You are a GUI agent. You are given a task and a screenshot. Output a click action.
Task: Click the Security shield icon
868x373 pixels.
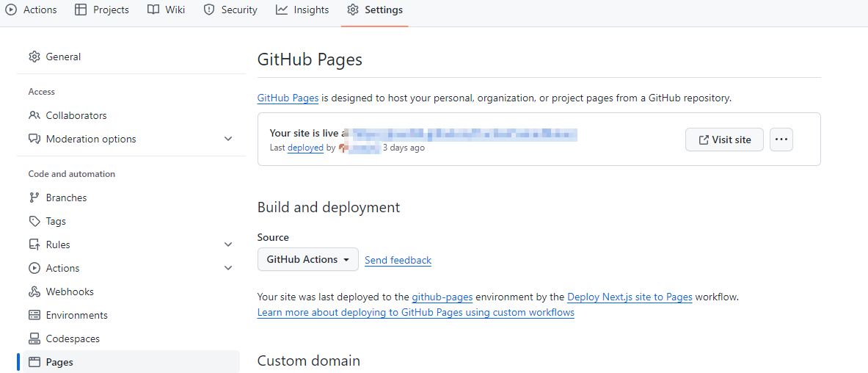point(208,10)
